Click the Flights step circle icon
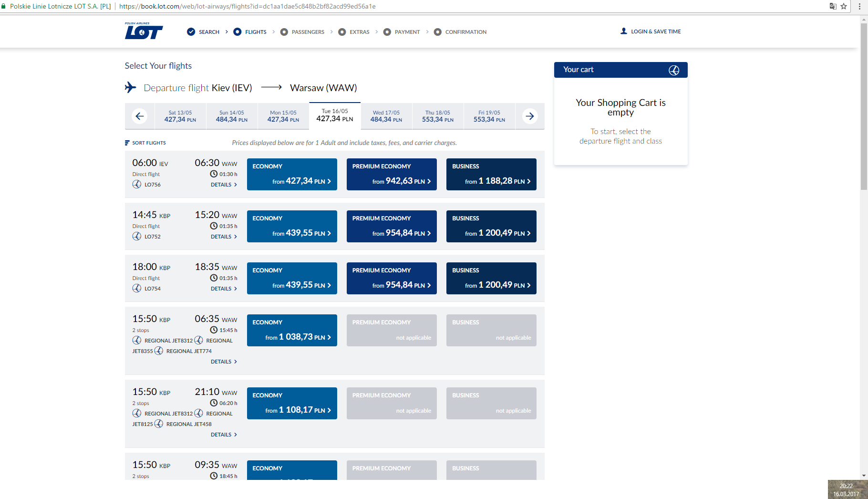Viewport: 868px width, 499px height. 237,31
